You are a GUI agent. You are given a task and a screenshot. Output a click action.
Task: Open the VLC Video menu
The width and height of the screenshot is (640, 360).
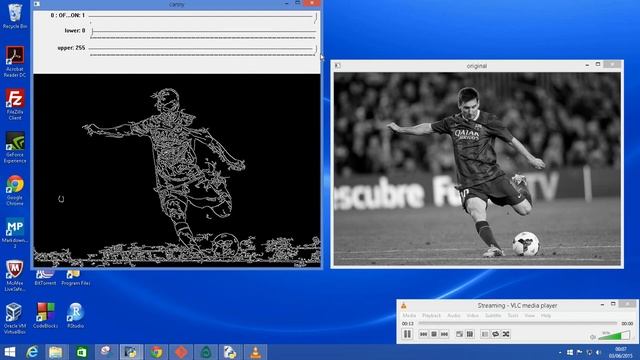click(472, 316)
